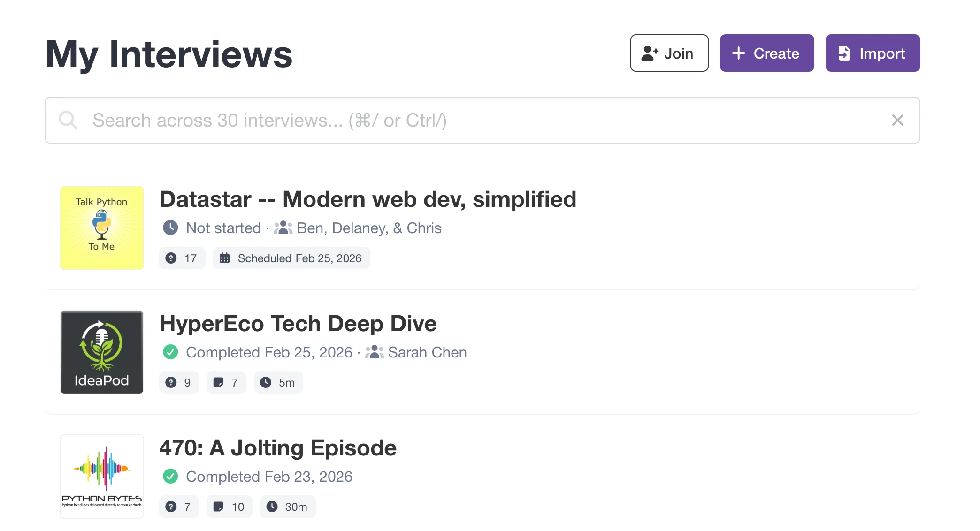Click the 5m duration badge
980x531 pixels.
(x=278, y=382)
